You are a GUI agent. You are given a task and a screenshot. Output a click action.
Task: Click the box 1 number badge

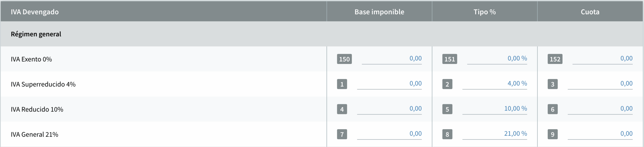click(342, 84)
